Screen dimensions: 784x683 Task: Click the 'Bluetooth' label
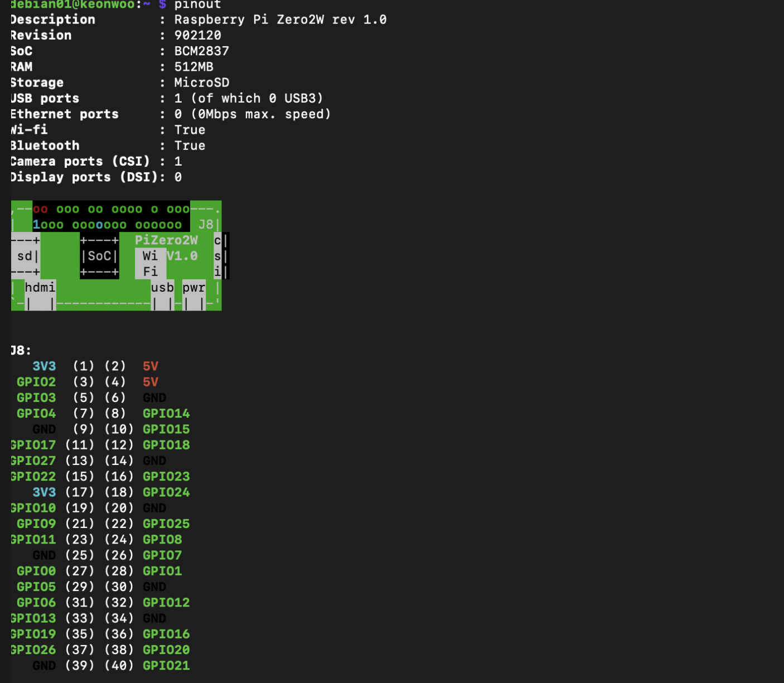(45, 146)
